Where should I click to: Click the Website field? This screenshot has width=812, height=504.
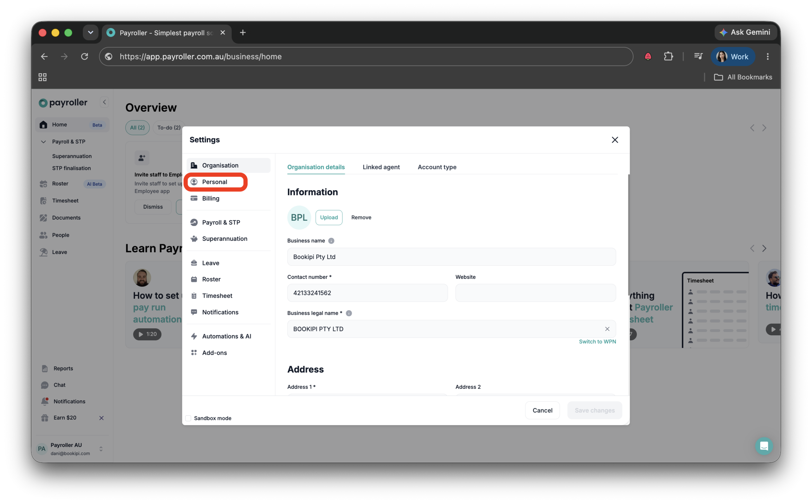(x=535, y=293)
